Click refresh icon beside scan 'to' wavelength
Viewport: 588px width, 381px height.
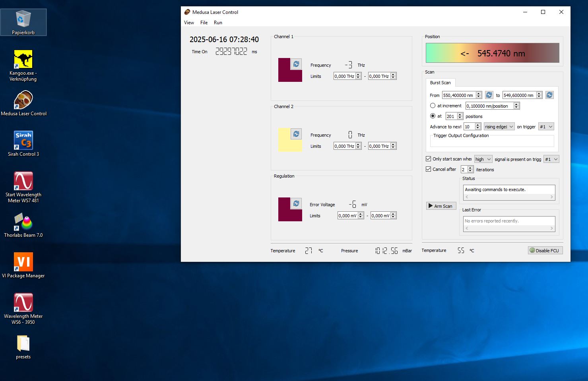549,95
